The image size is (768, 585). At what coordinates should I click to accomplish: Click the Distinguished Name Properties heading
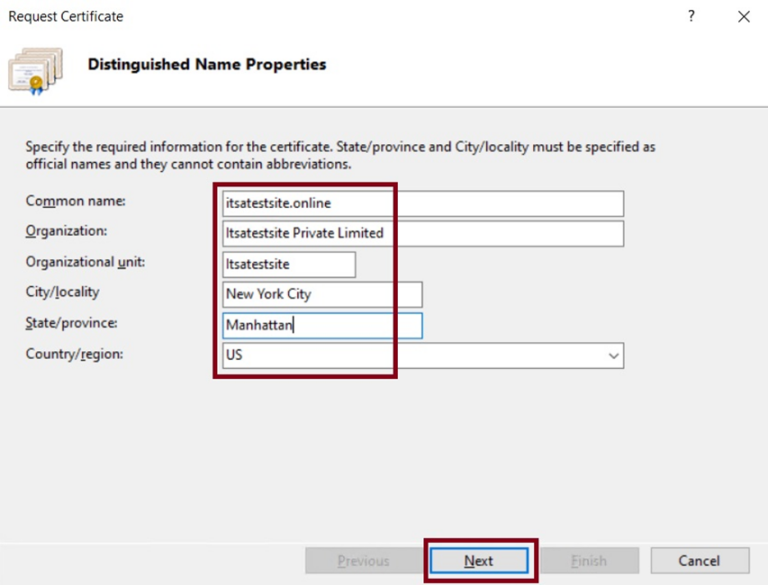[207, 64]
